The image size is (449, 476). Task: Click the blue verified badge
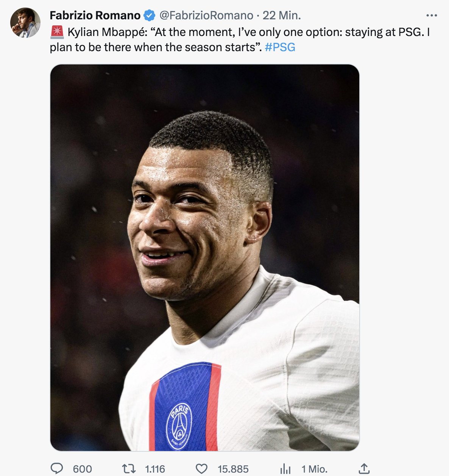150,16
